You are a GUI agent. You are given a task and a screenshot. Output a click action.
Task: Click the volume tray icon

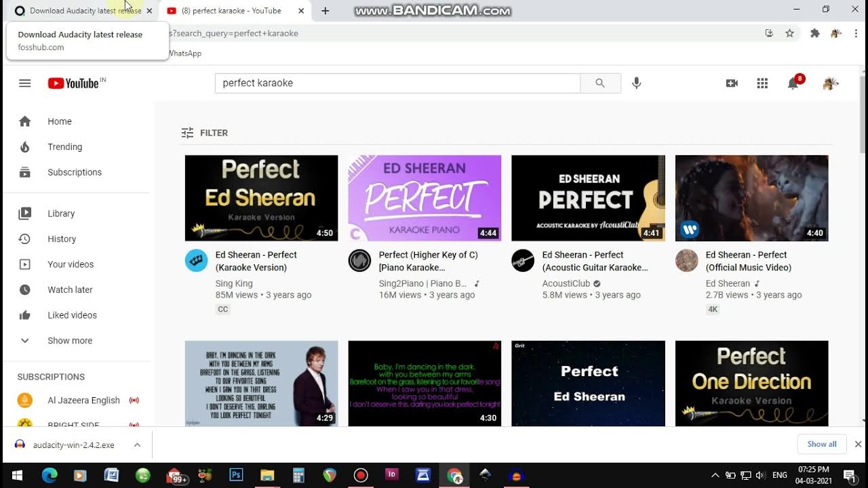(x=760, y=475)
